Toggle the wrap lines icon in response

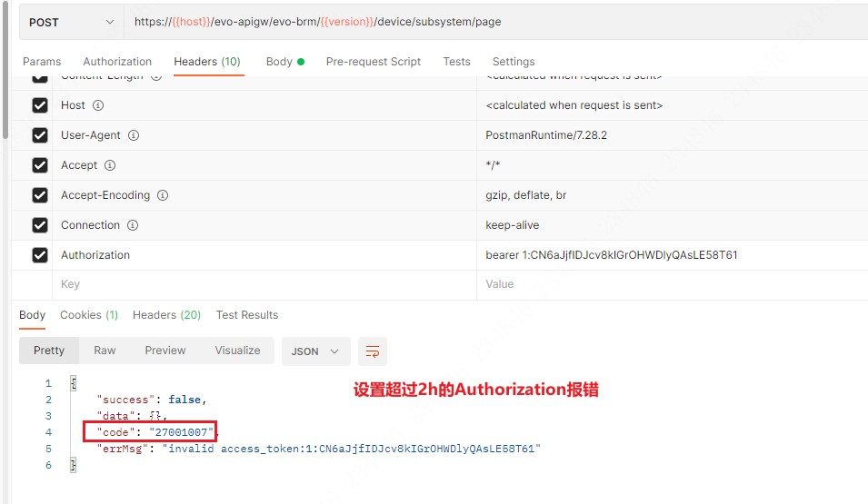point(372,351)
